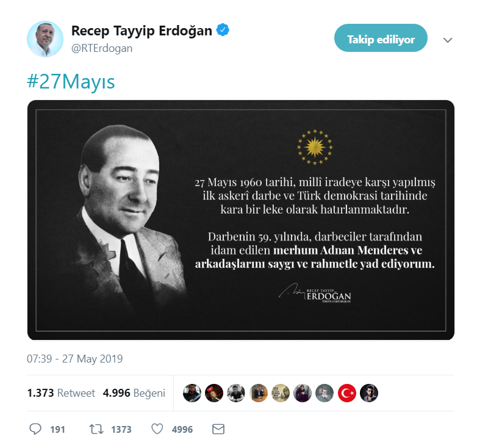Click the retweet arrows icon

[96, 429]
